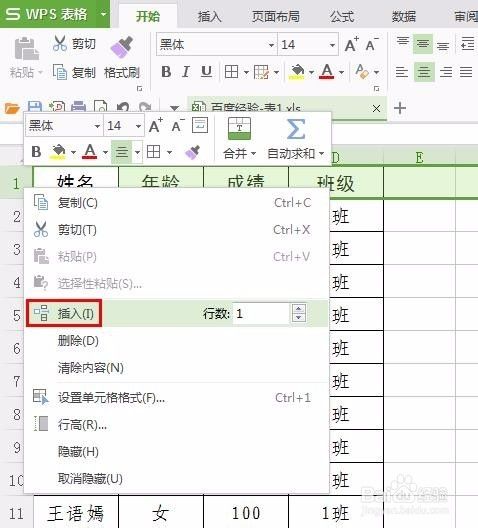Choose 删除(D) from the context menu
This screenshot has height=528, width=478.
click(x=176, y=341)
